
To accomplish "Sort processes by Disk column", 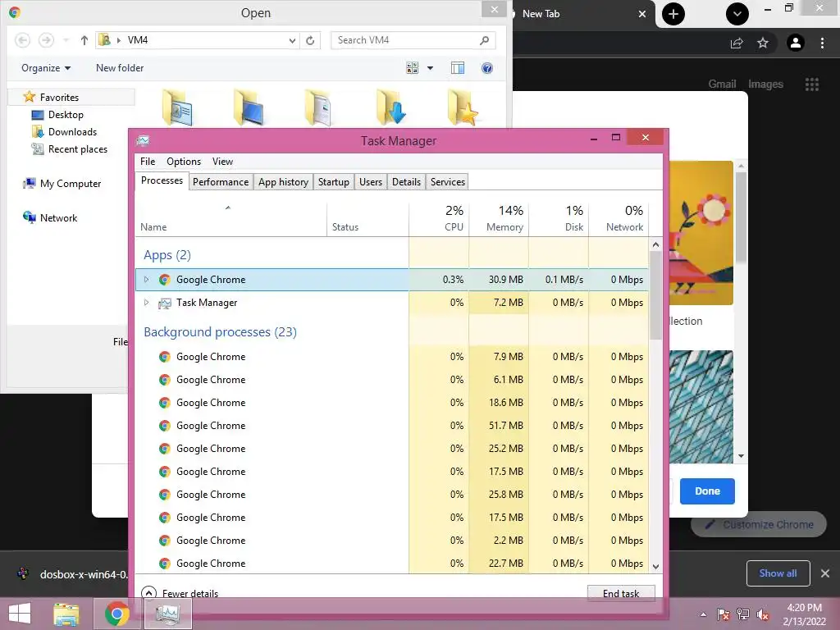I will coord(559,219).
